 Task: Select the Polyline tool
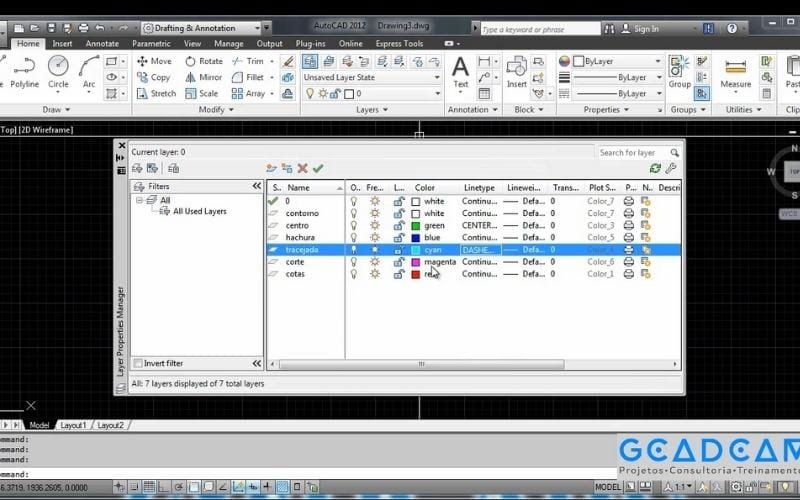tap(24, 71)
